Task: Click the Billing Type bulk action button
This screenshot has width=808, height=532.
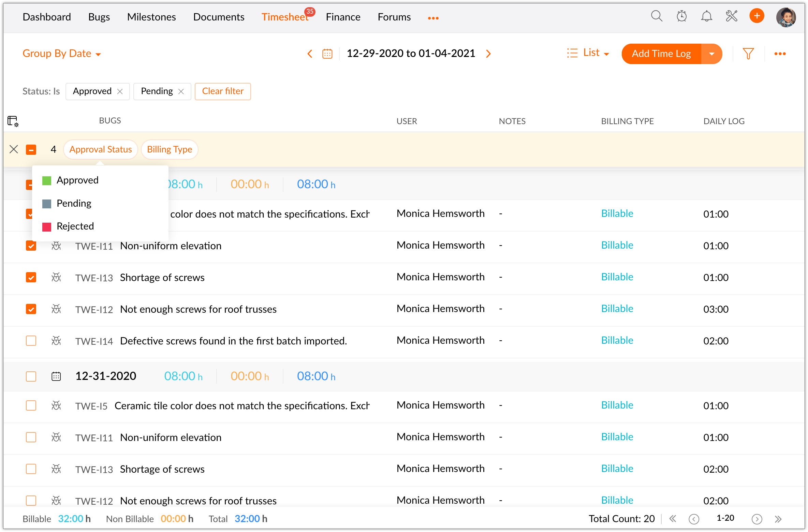Action: [x=170, y=149]
